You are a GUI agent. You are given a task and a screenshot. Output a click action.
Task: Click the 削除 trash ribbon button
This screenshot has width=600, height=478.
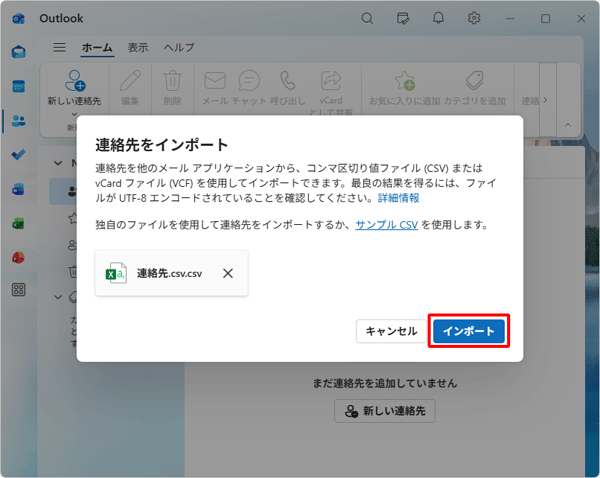[173, 88]
